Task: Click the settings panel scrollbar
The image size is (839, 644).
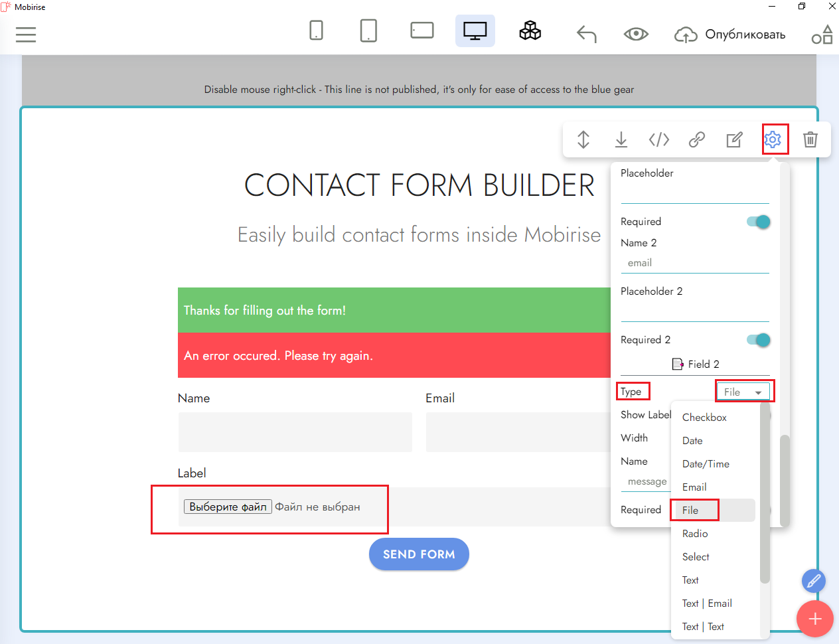Action: click(x=785, y=480)
